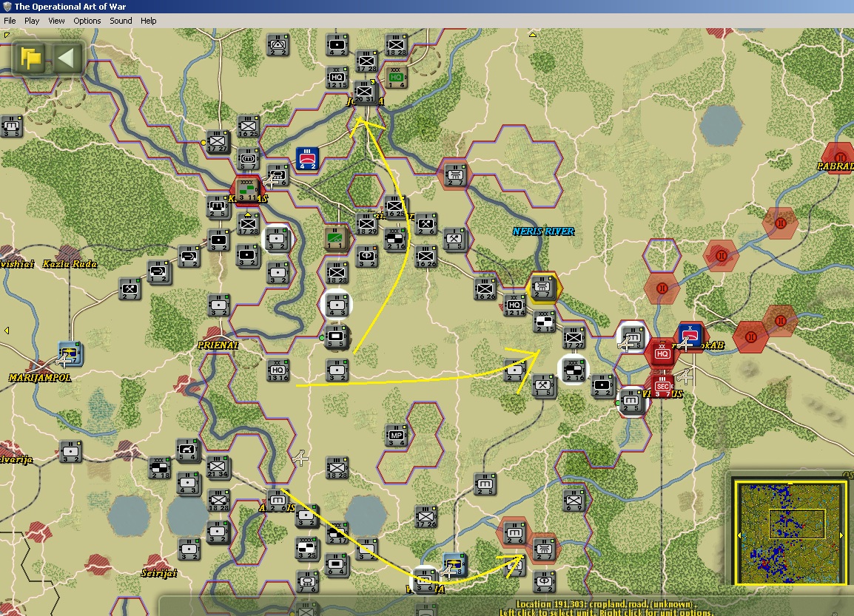This screenshot has height=616, width=854.
Task: Click the NERIS RIVER label
Action: [543, 231]
